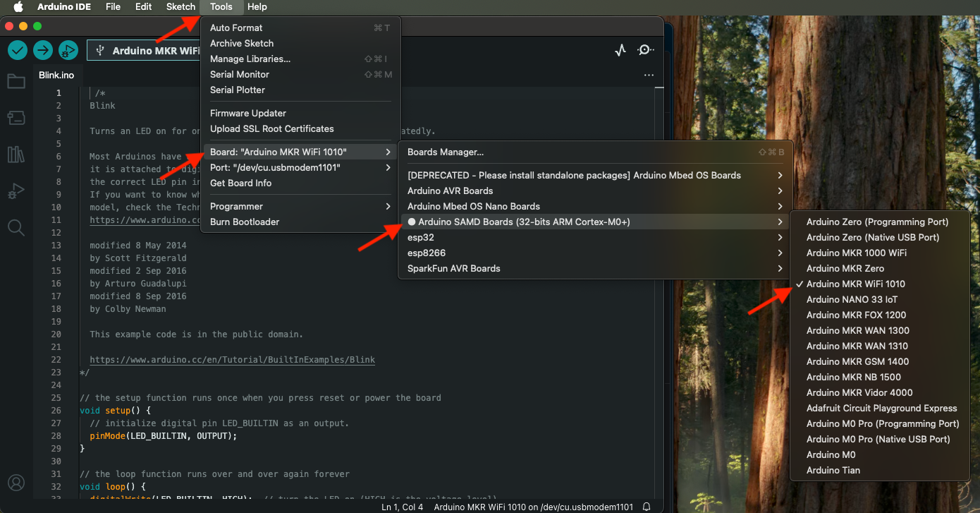980x513 pixels.
Task: Open the Search sidebar icon
Action: 16,227
